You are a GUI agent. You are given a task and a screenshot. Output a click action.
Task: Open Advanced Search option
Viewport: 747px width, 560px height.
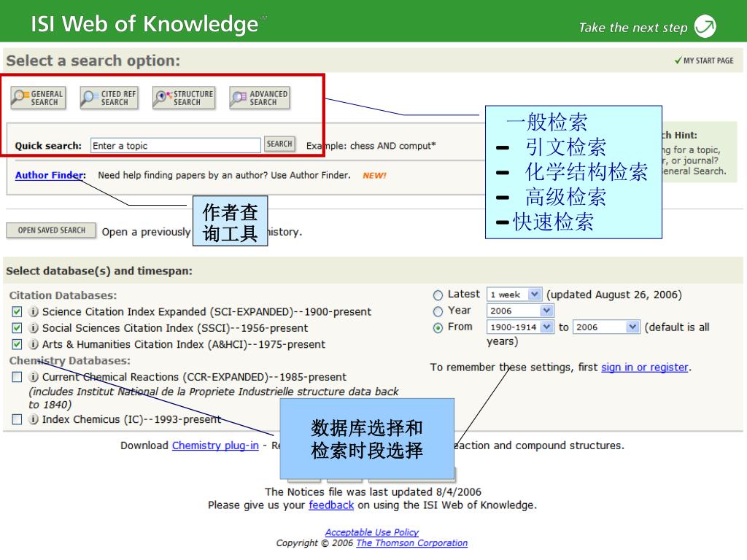click(x=260, y=98)
